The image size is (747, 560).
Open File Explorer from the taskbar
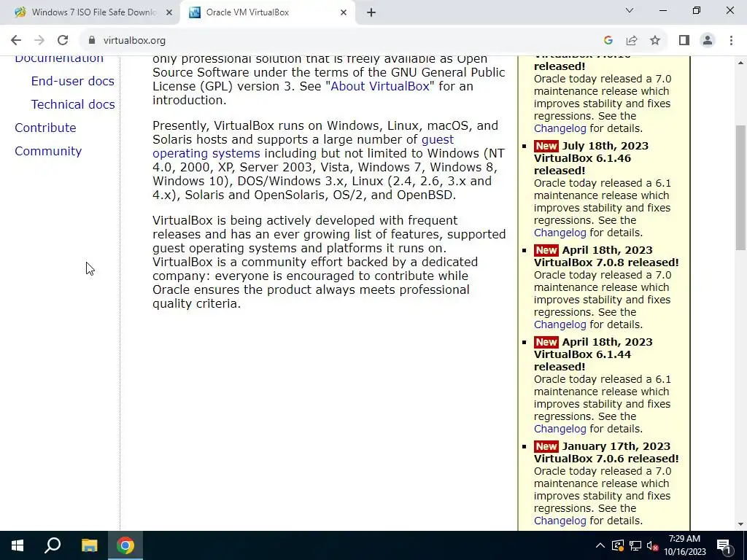tap(89, 545)
